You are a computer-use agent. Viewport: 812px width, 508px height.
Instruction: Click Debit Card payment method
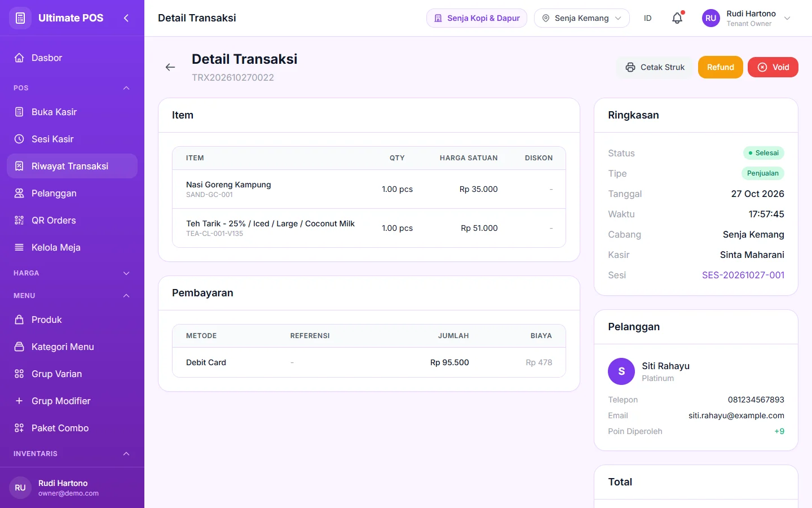click(206, 362)
